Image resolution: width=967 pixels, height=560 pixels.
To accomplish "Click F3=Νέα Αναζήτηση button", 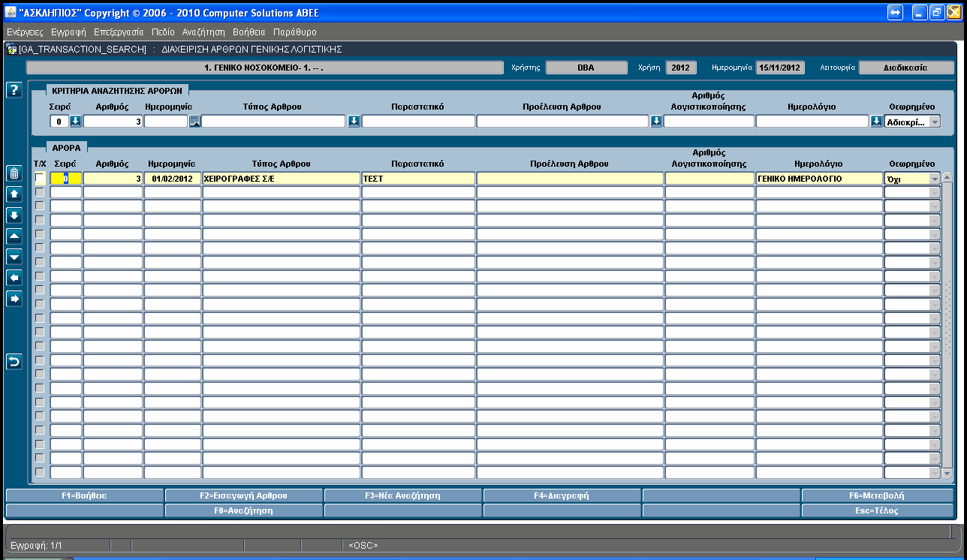I will click(403, 495).
